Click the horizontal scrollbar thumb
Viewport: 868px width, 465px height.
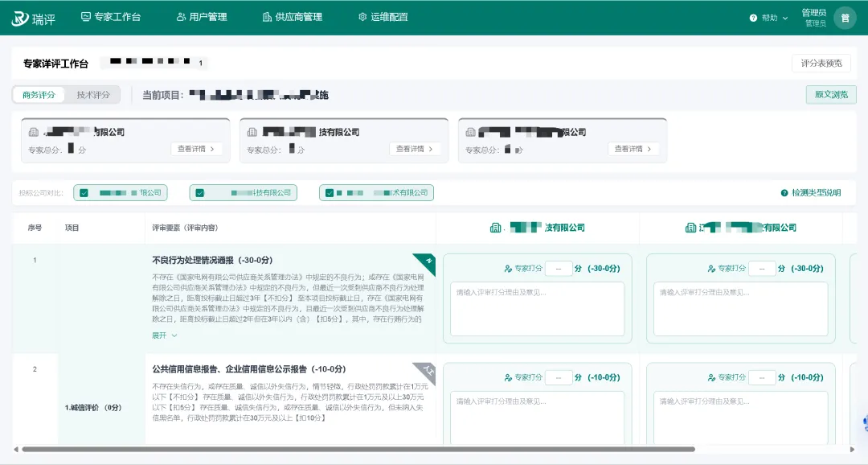358,450
